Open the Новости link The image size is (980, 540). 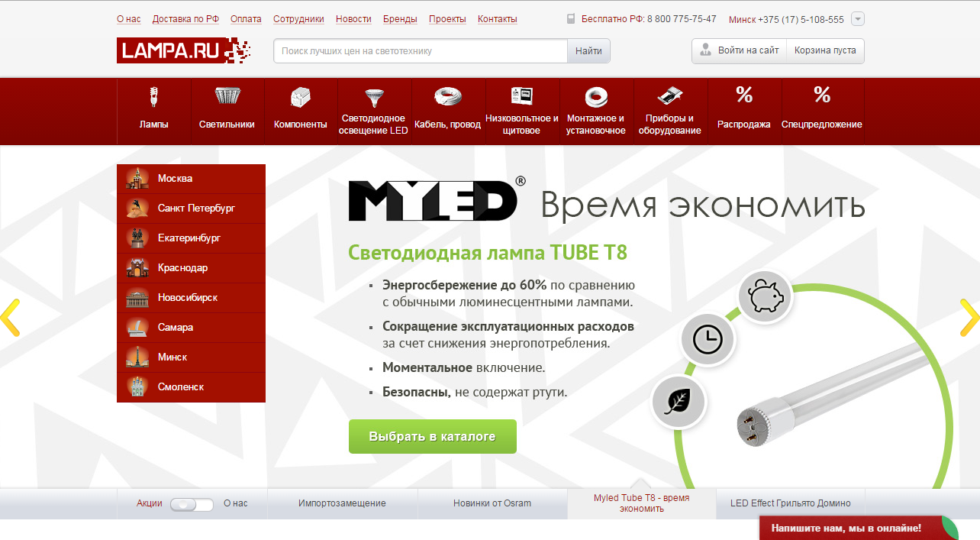pyautogui.click(x=353, y=19)
